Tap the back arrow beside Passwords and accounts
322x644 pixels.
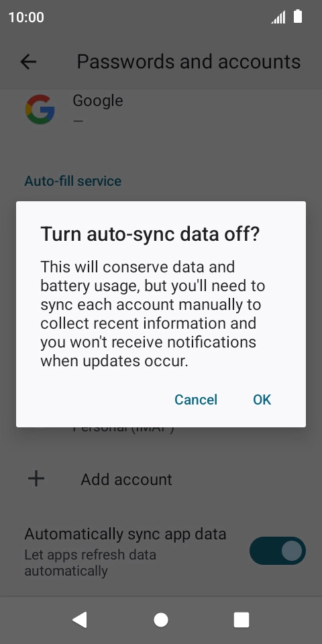click(28, 62)
